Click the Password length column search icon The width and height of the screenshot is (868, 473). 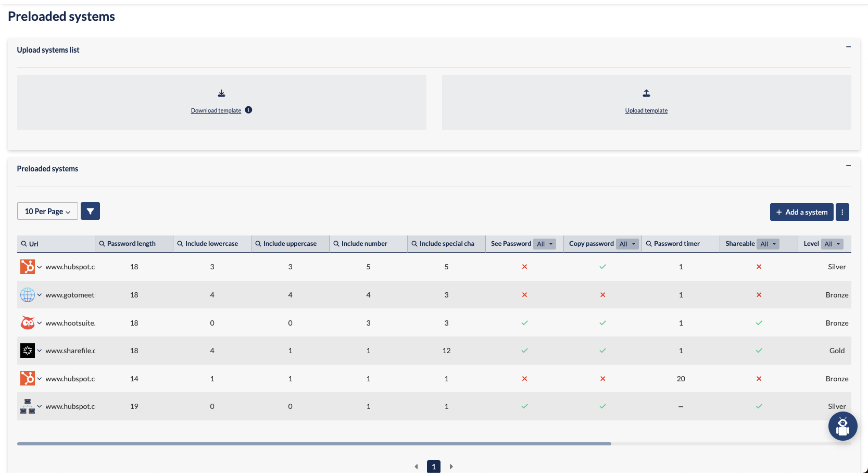coord(102,244)
